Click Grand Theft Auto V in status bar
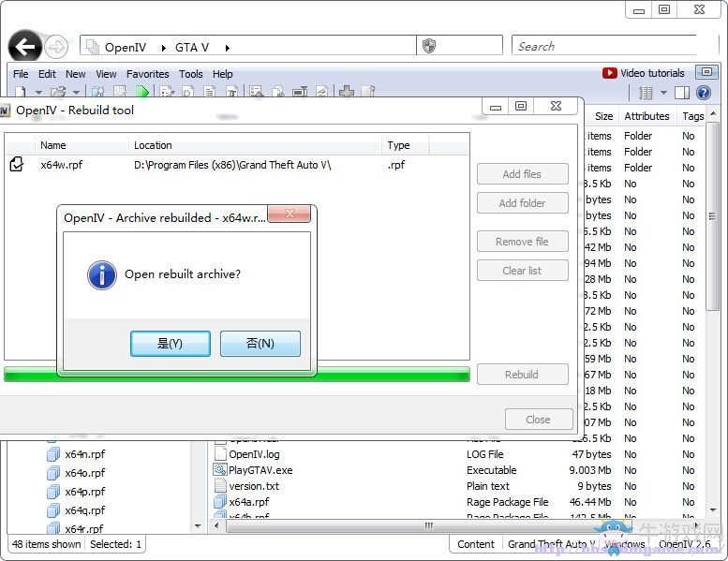 [x=551, y=544]
